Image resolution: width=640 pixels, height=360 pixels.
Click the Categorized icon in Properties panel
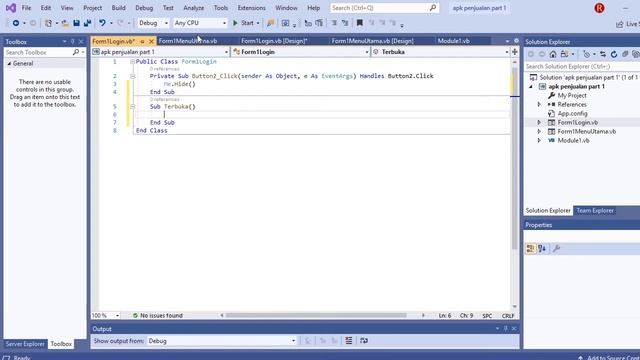530,249
